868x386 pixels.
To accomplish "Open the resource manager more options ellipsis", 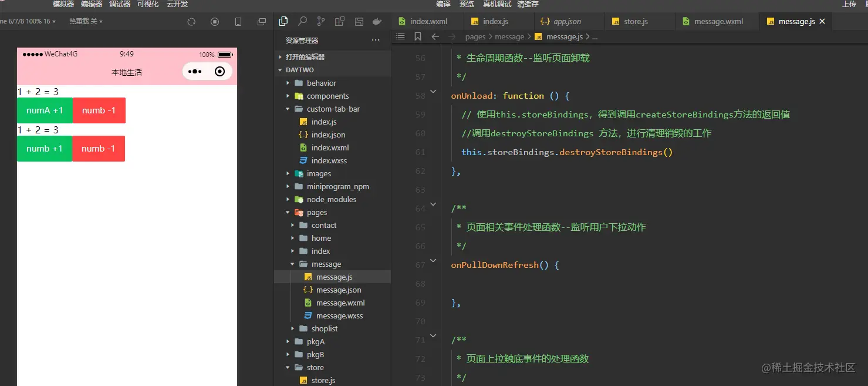I will (x=376, y=41).
